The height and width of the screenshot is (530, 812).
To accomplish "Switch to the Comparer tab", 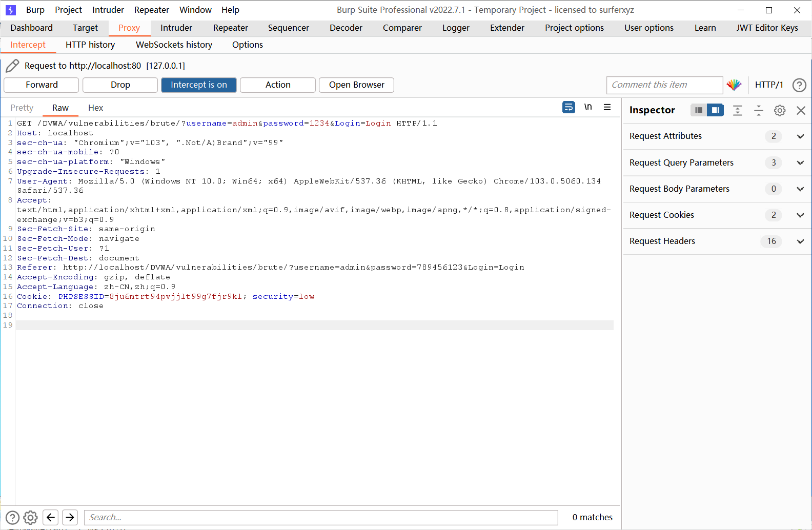I will pos(402,28).
